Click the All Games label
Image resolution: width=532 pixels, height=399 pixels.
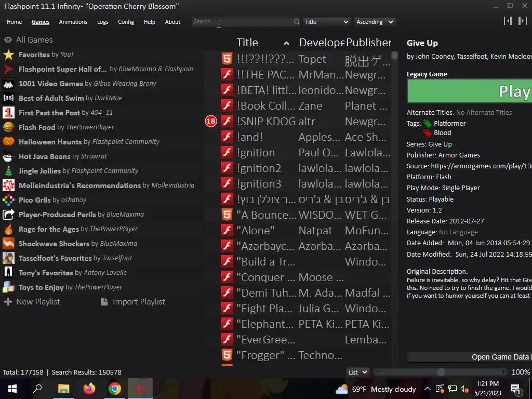pos(34,39)
